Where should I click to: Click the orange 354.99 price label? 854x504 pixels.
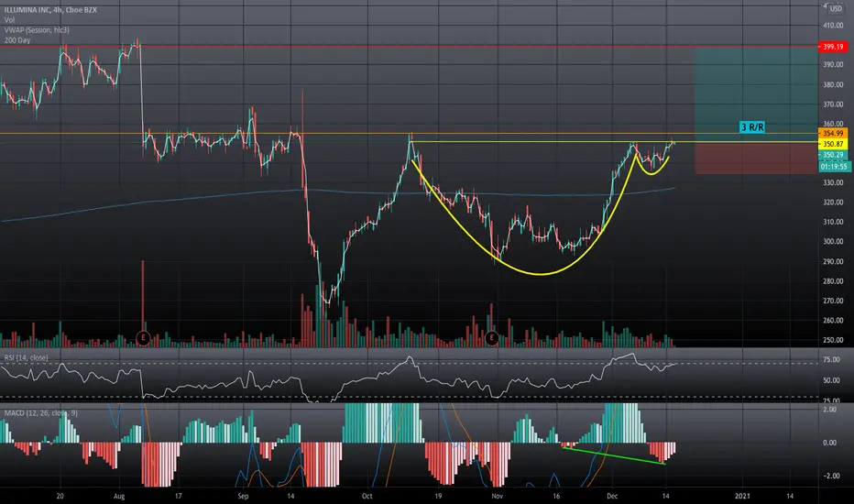833,134
